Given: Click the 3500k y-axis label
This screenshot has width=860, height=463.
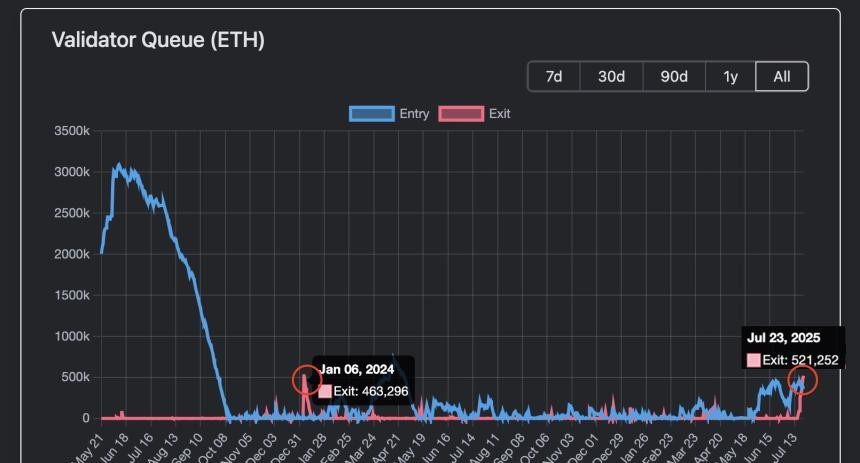Looking at the screenshot, I should click(72, 131).
